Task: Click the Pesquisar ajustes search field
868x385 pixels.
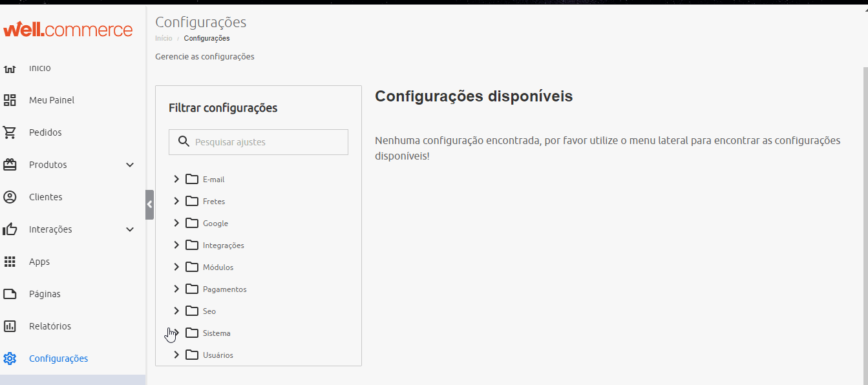Action: pos(259,142)
